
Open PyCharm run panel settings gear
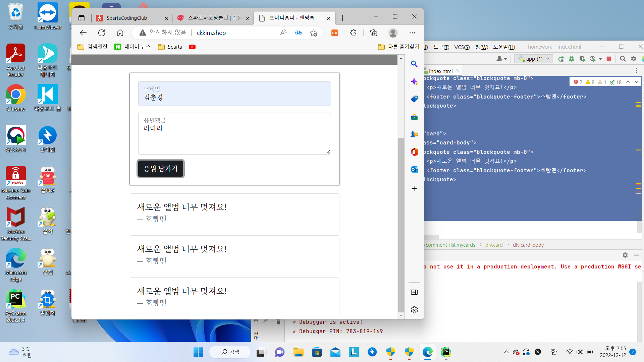tap(625, 255)
